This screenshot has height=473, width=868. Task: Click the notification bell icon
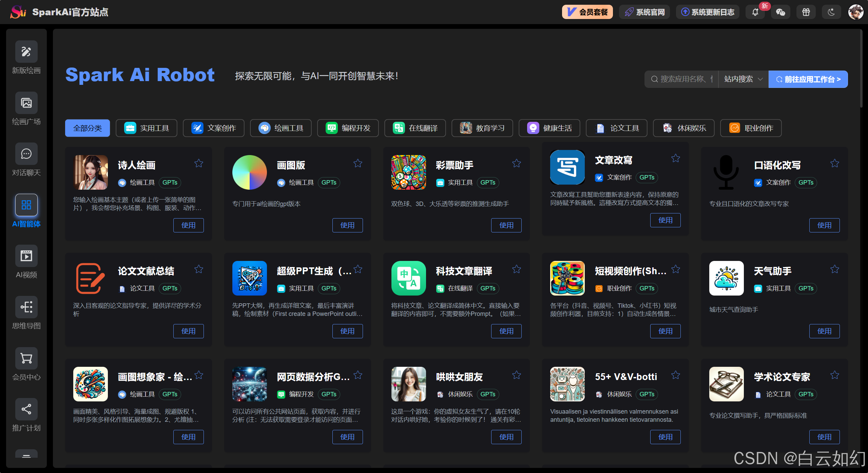(755, 12)
